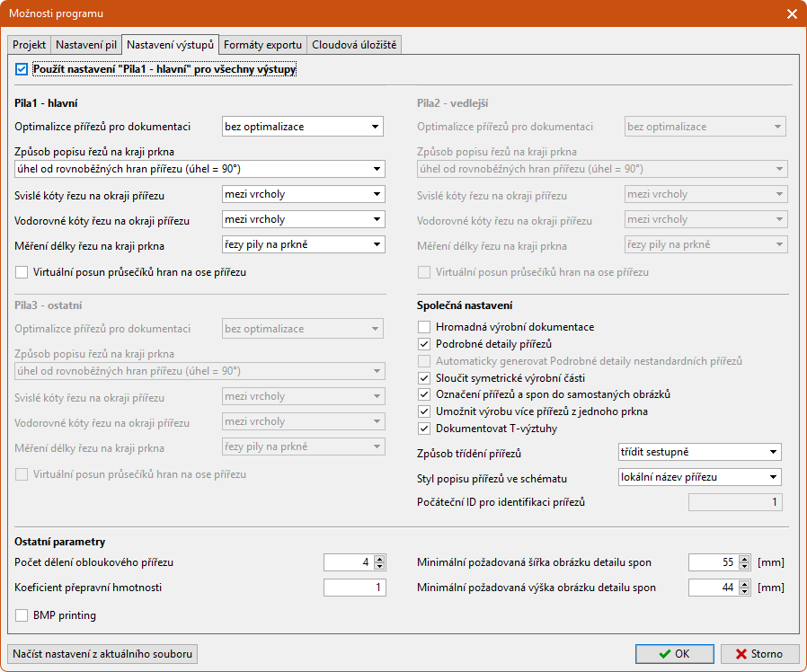This screenshot has width=807, height=672.
Task: Toggle Dokumentovat T-výztuhy checkbox
Action: (x=425, y=429)
